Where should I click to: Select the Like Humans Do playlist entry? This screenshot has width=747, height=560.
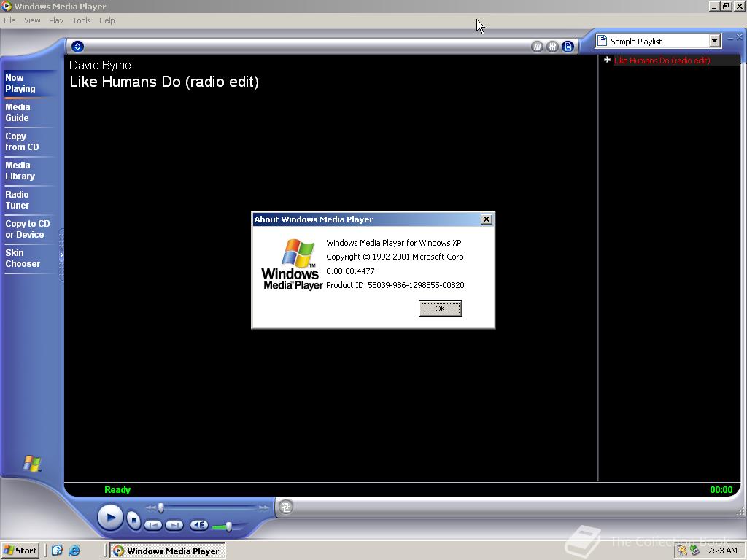[x=662, y=61]
